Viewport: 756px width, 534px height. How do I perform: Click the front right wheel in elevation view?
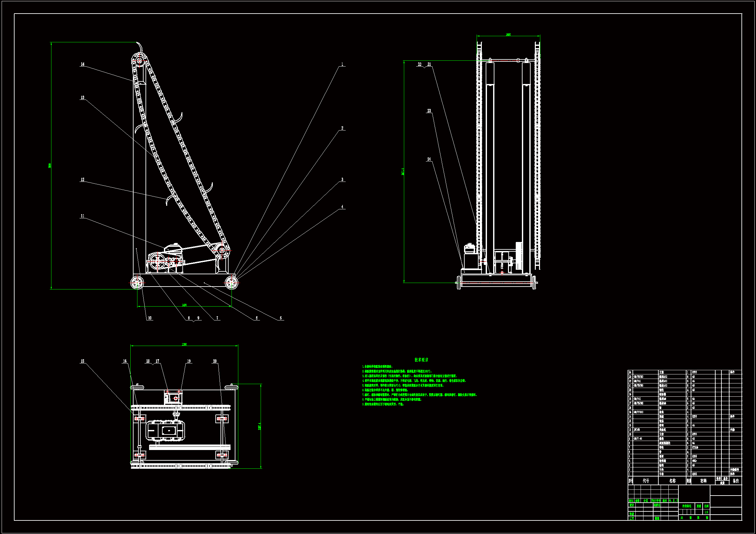point(232,282)
